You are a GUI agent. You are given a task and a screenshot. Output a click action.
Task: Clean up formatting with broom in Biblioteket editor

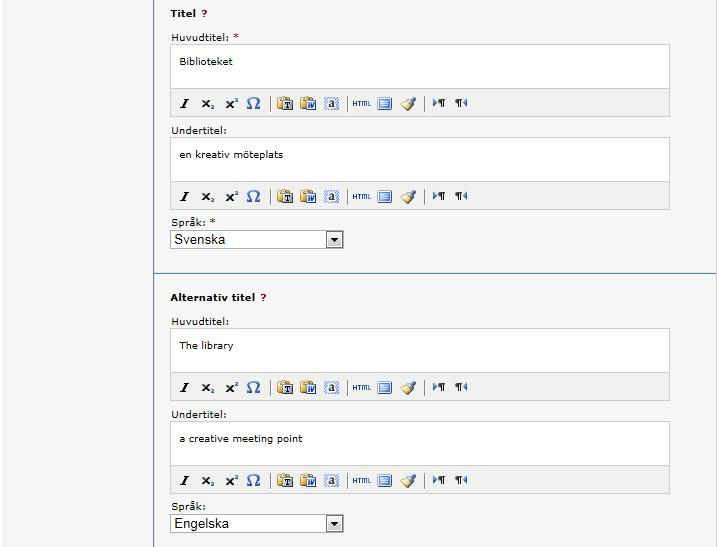click(408, 104)
